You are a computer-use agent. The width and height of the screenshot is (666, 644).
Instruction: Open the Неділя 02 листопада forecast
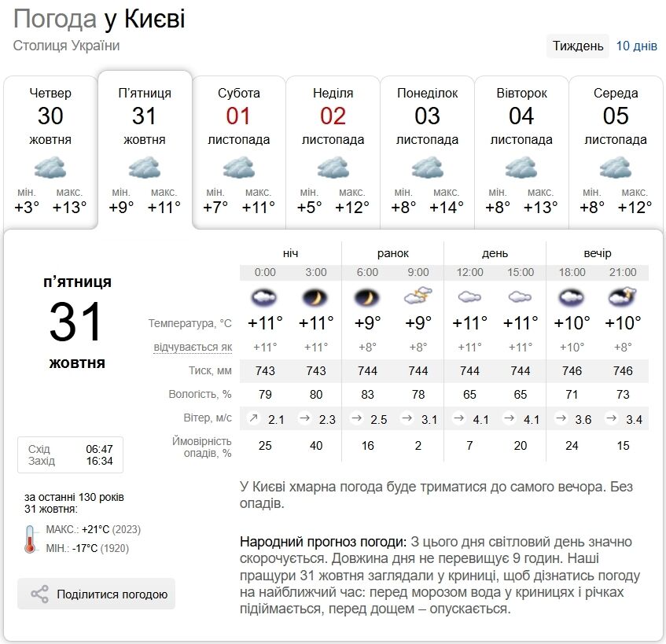click(x=333, y=149)
